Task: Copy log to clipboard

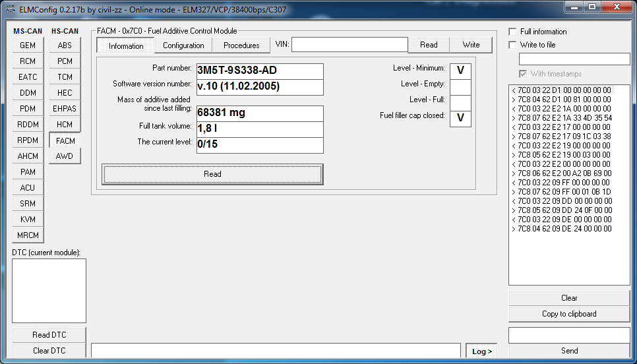Action: 569,314
